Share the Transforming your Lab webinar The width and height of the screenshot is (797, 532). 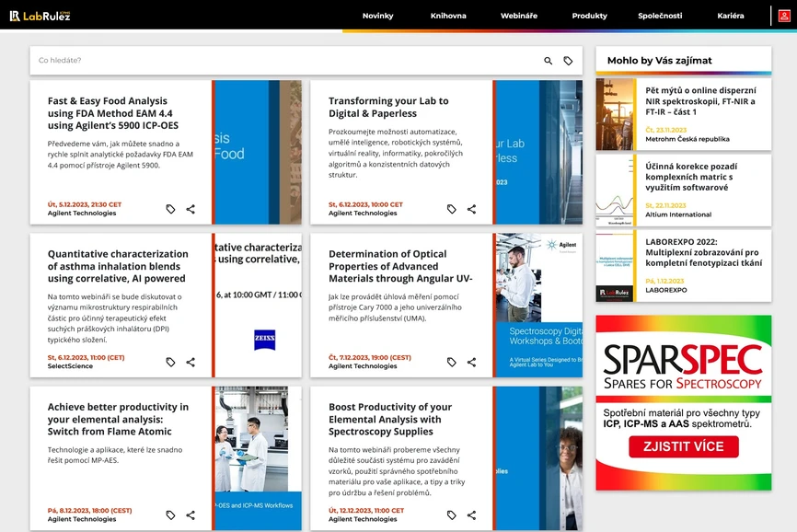click(472, 209)
